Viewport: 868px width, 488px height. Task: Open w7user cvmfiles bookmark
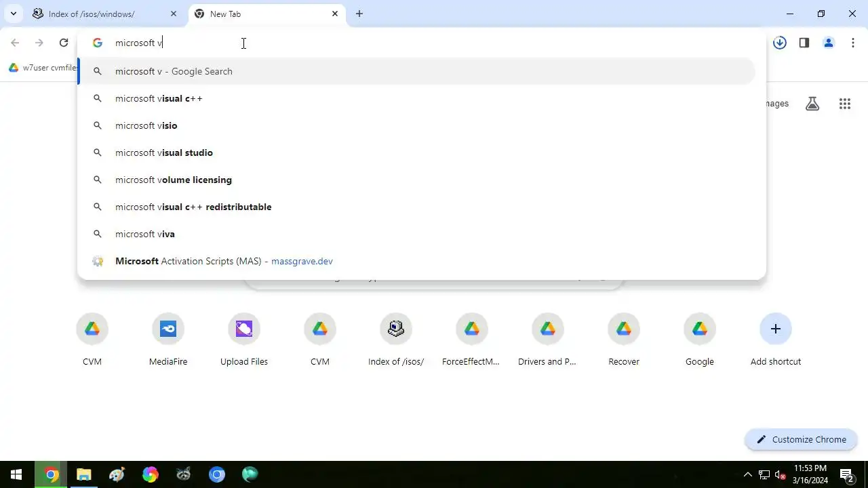(x=43, y=68)
